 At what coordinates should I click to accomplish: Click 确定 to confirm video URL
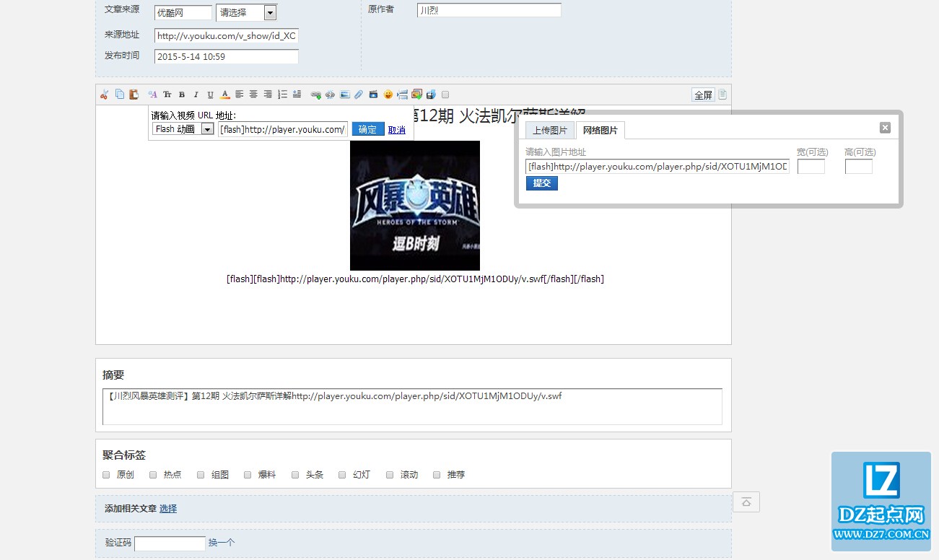[368, 129]
